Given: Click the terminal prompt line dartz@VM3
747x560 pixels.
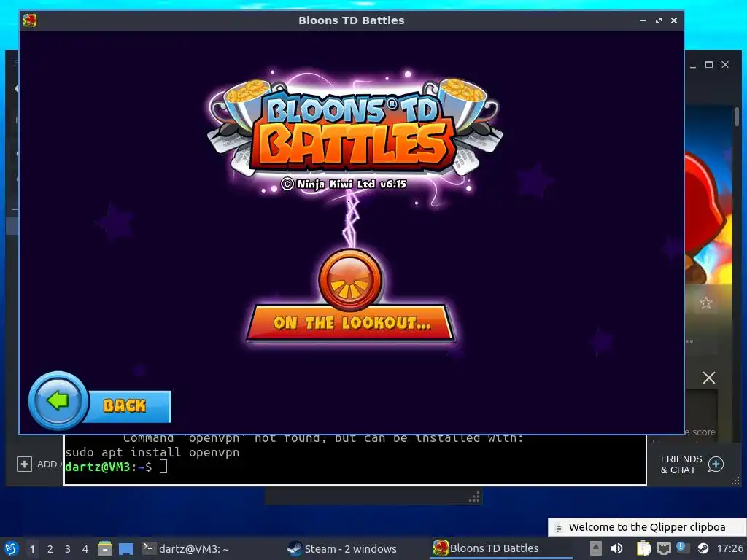Looking at the screenshot, I should (116, 467).
